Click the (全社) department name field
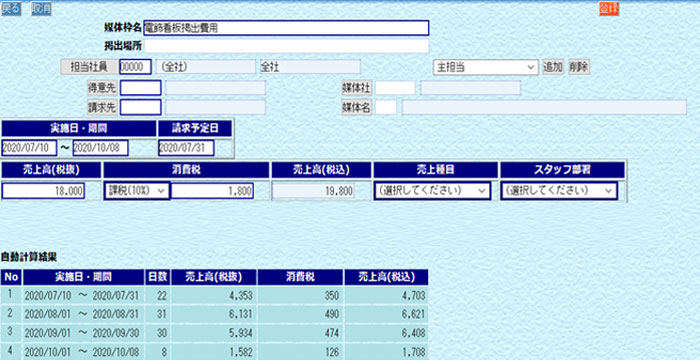The height and width of the screenshot is (360, 700). (x=206, y=67)
